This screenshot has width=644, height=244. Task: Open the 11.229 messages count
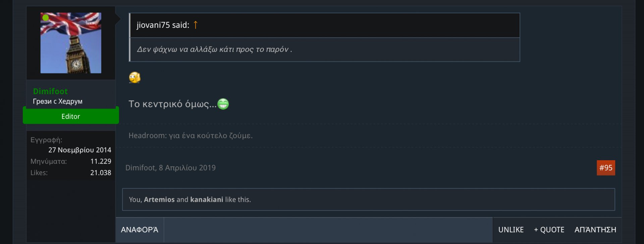tap(101, 161)
